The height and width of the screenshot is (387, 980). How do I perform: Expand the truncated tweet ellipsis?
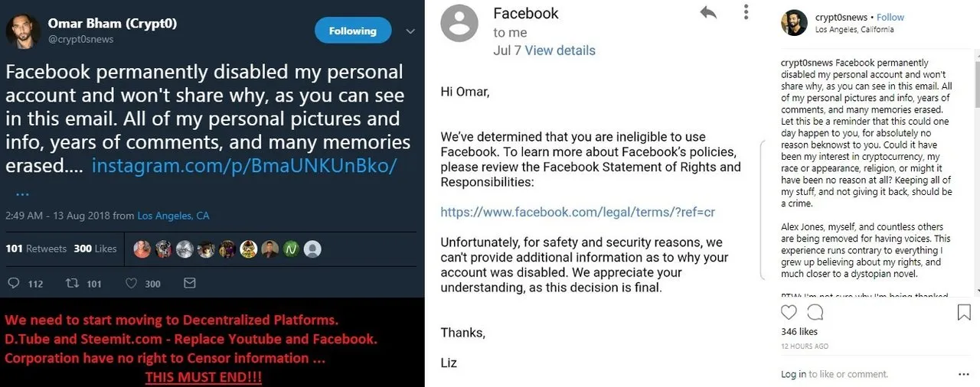[x=21, y=191]
